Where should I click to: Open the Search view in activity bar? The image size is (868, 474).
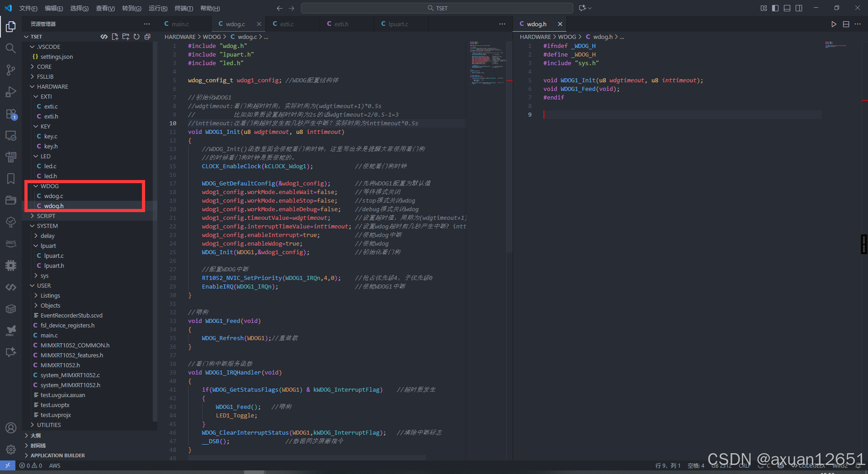(11, 48)
